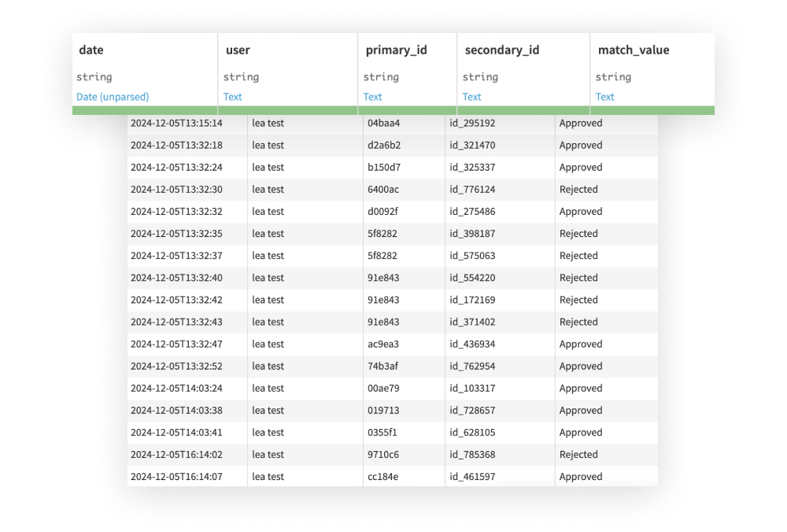Screen dimensions: 787x532
Task: Click primary_id cell d2a6b2
Action: point(384,146)
